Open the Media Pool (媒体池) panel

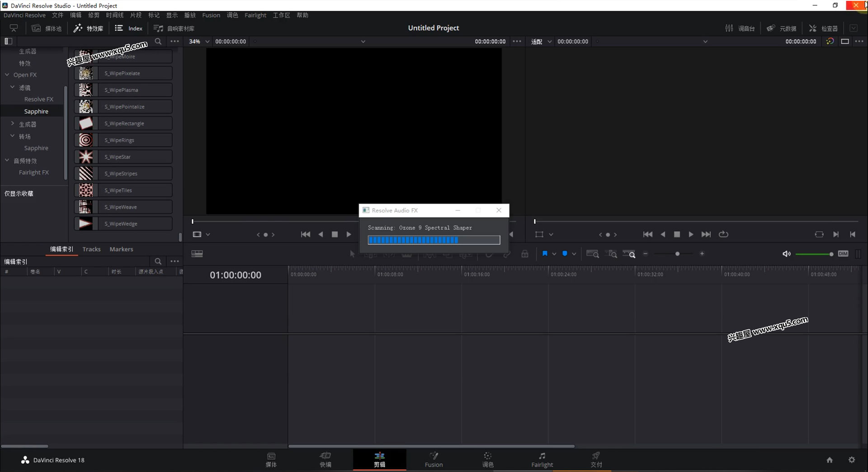pyautogui.click(x=46, y=28)
